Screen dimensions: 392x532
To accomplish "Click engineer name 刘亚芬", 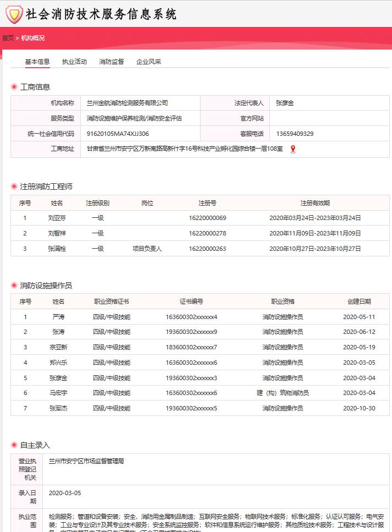I will coord(57,218).
